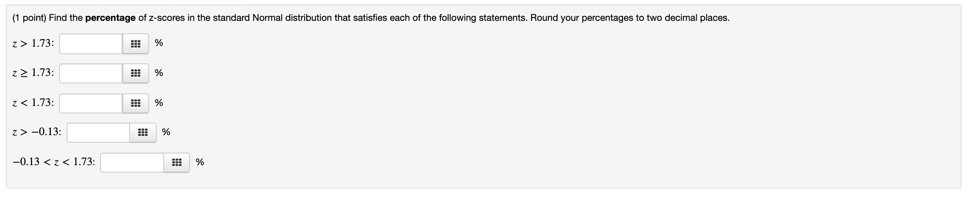The image size is (980, 201).
Task: Click the percent sign in the first row
Action: [x=159, y=43]
